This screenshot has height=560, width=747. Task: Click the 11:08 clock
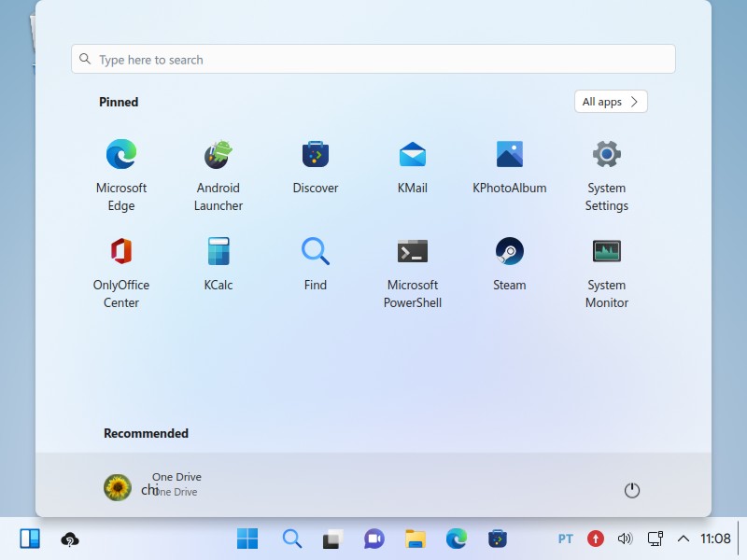point(715,539)
